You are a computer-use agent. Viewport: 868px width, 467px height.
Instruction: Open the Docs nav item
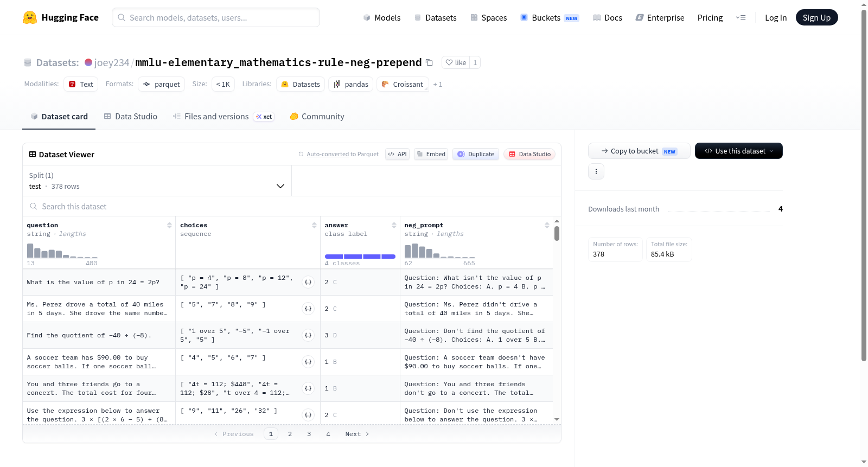coord(608,17)
